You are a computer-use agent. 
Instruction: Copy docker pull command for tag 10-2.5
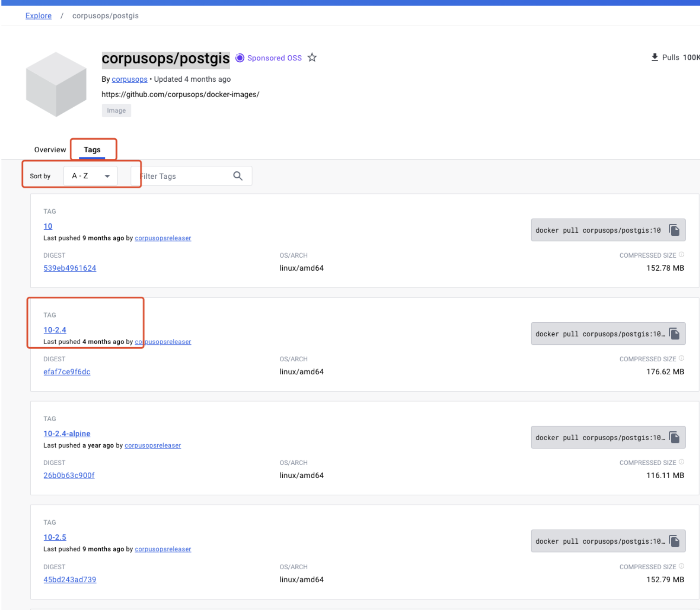(674, 541)
